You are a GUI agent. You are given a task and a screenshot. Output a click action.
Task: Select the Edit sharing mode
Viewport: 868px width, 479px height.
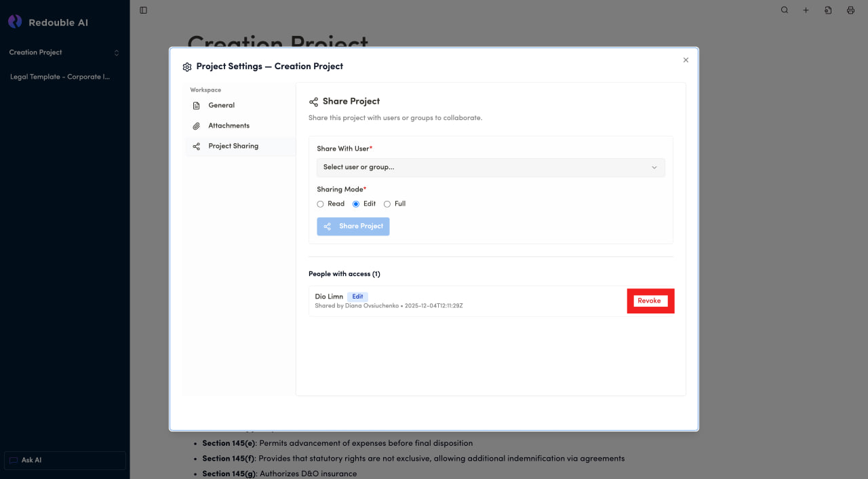[356, 204]
